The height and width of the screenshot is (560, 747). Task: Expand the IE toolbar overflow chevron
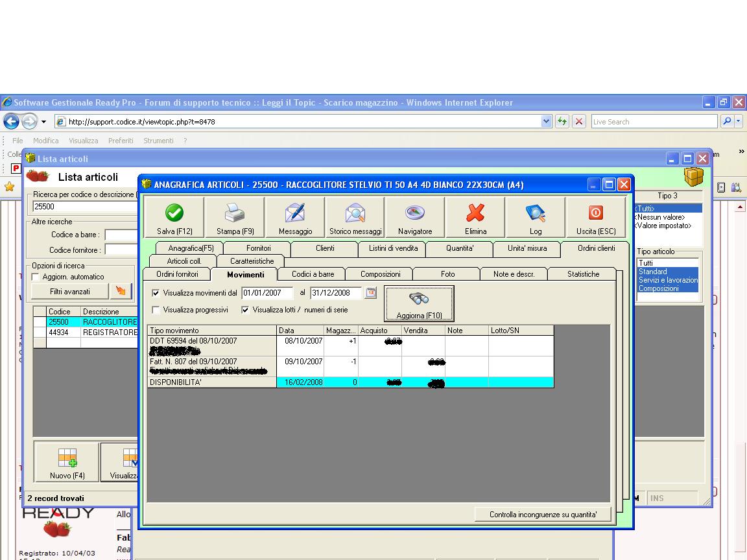click(x=741, y=152)
